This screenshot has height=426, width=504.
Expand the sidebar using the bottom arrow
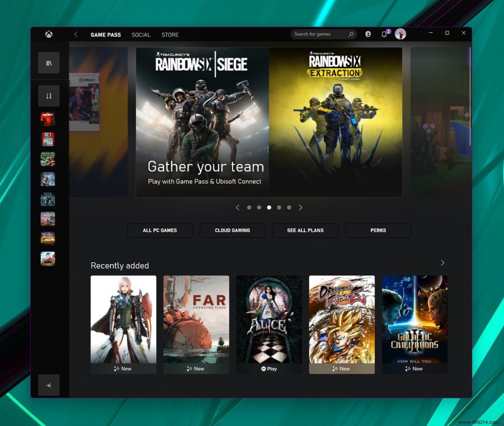49,385
